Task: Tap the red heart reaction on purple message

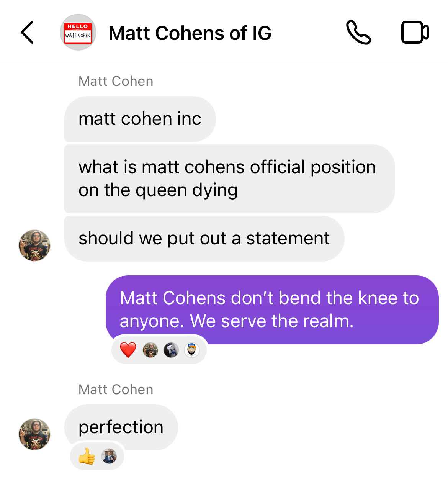Action: (x=128, y=350)
